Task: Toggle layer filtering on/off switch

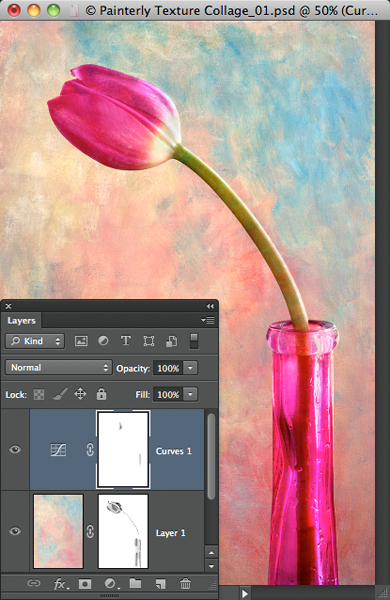Action: [x=194, y=341]
